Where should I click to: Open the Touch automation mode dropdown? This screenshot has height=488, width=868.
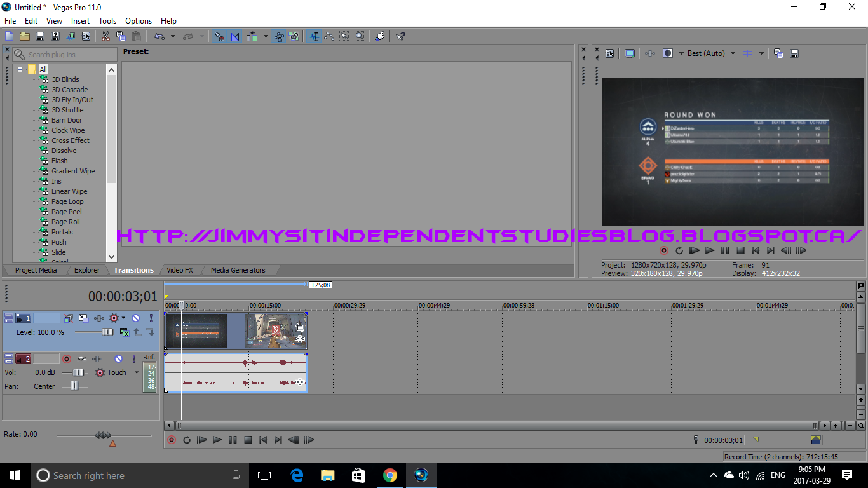click(137, 372)
